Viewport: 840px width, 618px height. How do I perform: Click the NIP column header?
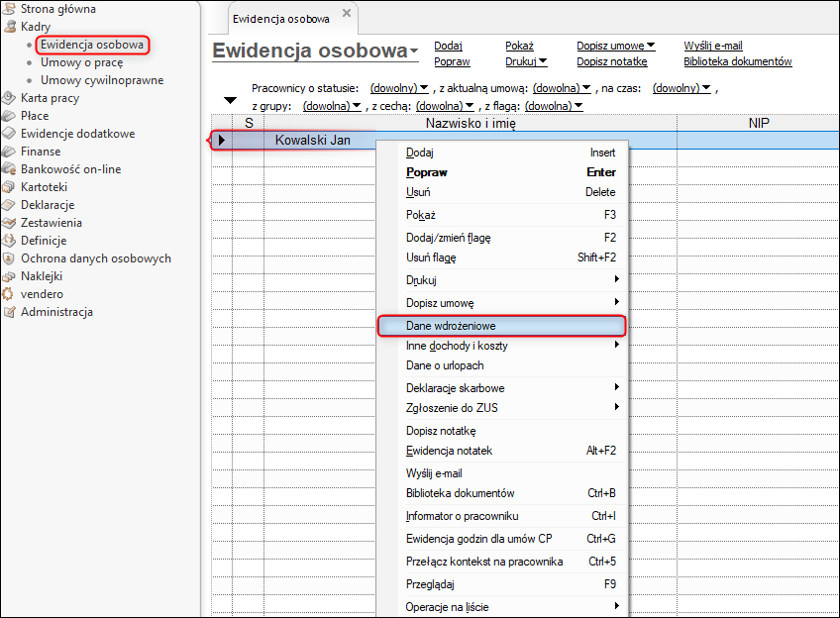coord(759,123)
